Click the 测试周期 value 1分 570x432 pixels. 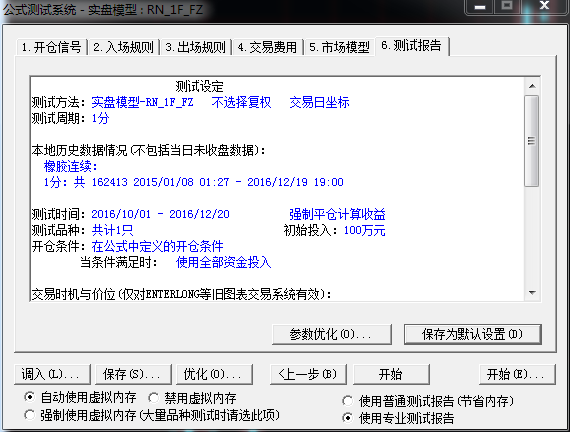point(100,118)
